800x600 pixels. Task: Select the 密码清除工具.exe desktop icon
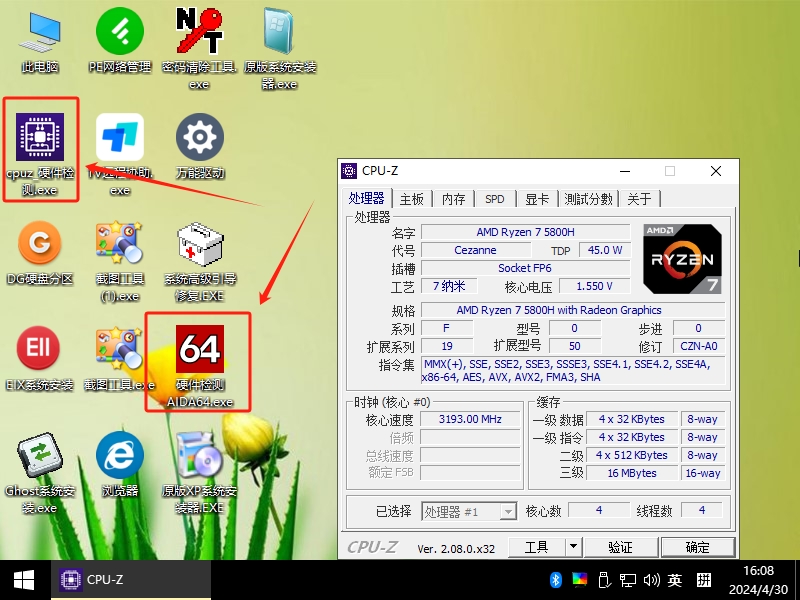tap(199, 48)
